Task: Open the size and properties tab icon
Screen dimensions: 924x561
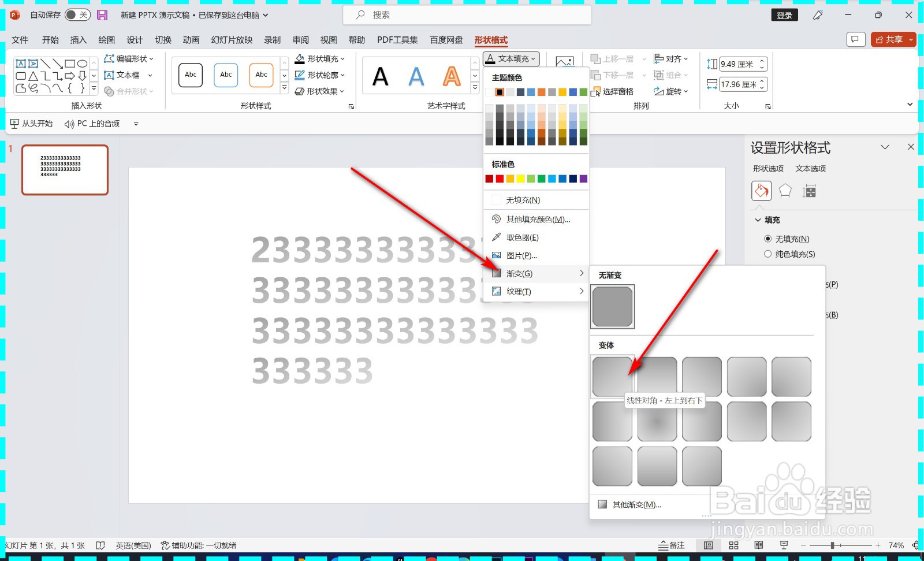Action: coord(810,191)
